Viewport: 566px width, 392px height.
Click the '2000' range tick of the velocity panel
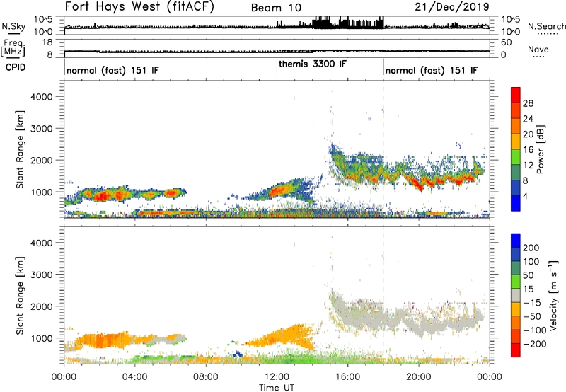pos(42,306)
